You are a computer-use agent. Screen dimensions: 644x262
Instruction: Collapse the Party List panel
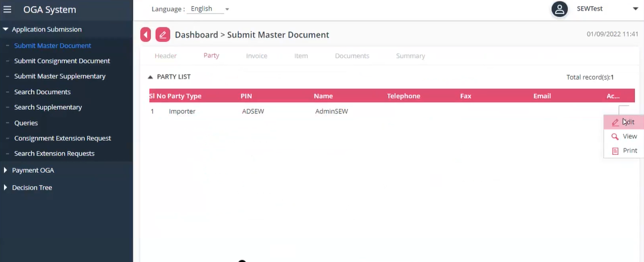click(150, 77)
